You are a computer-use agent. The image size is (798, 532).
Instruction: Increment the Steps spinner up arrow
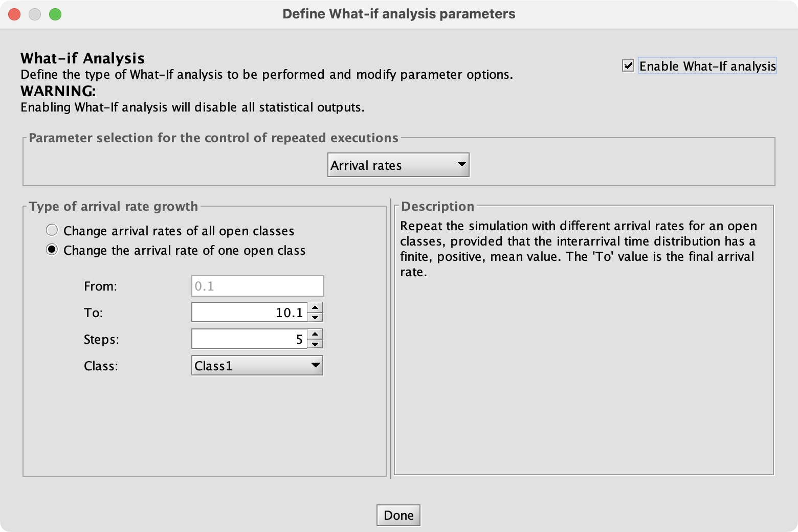(316, 334)
